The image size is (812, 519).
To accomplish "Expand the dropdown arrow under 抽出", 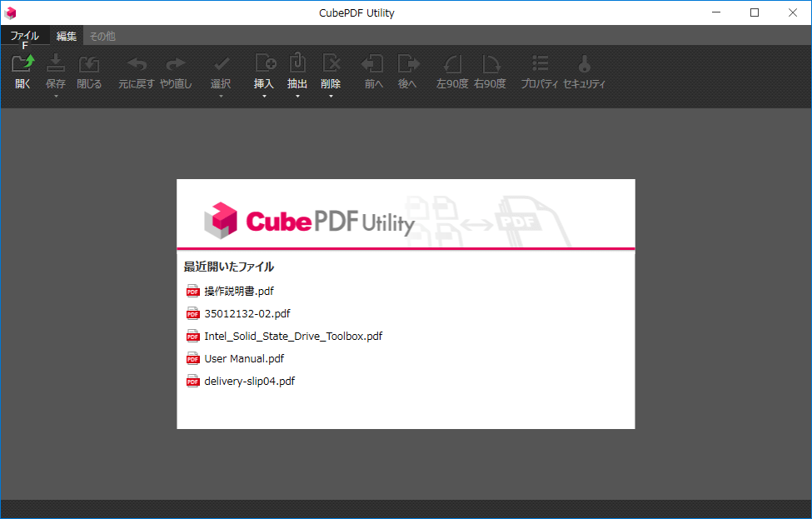I will pyautogui.click(x=297, y=97).
